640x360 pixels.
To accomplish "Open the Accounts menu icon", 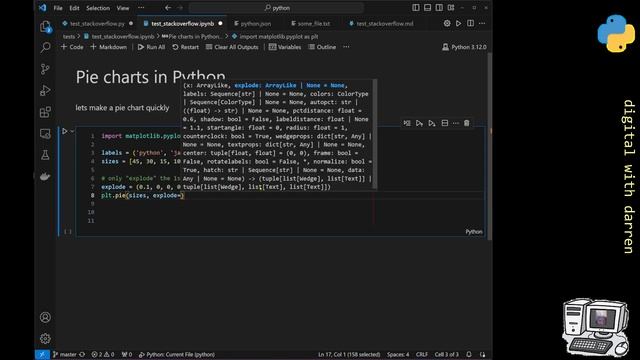I will coord(45,317).
